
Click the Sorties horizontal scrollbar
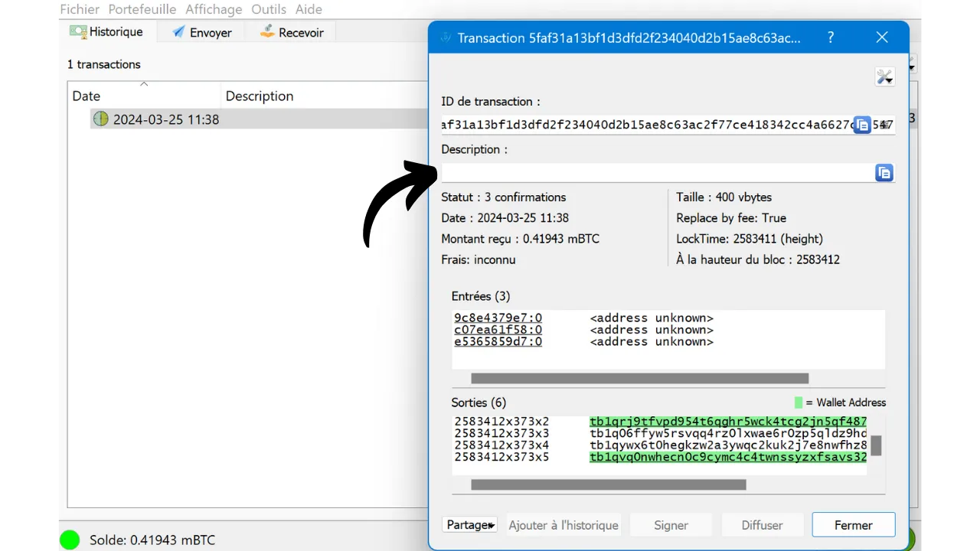tap(608, 484)
